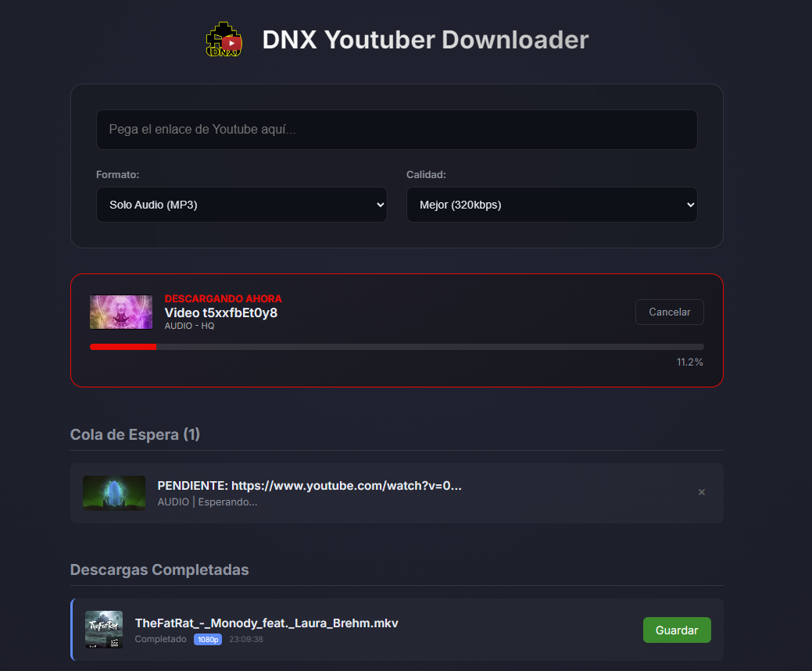Click the pending queue item thumbnail
Image resolution: width=812 pixels, height=671 pixels.
(114, 493)
